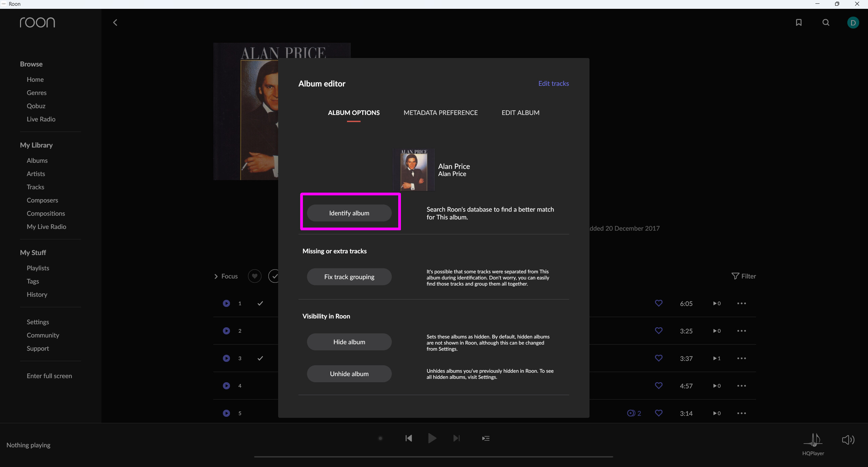Image resolution: width=868 pixels, height=467 pixels.
Task: Toggle the heart filter next to Focus
Action: (x=254, y=276)
